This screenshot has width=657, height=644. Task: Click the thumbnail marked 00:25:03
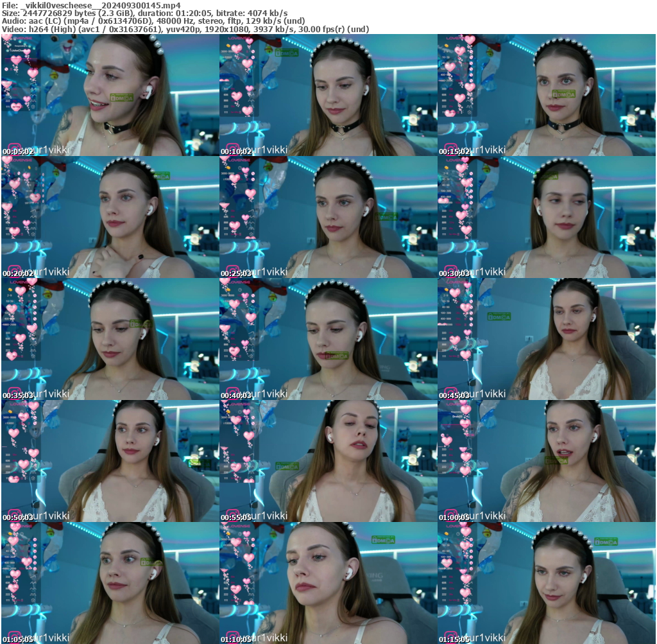point(328,217)
